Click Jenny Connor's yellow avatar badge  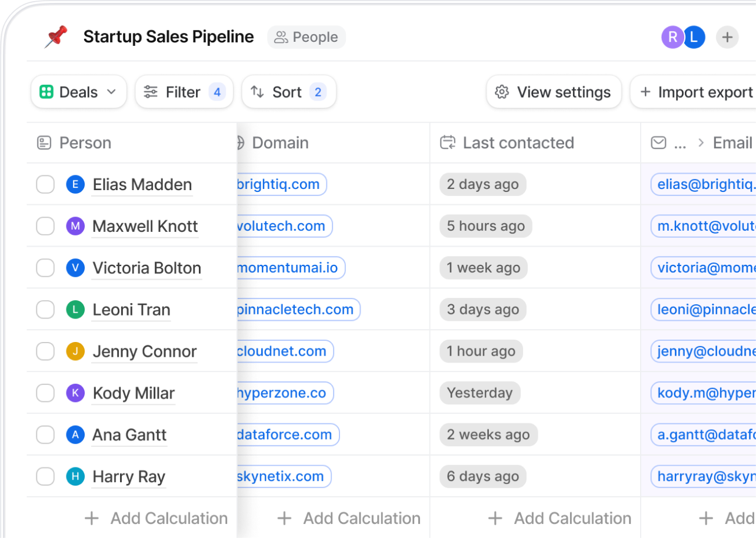[75, 352]
